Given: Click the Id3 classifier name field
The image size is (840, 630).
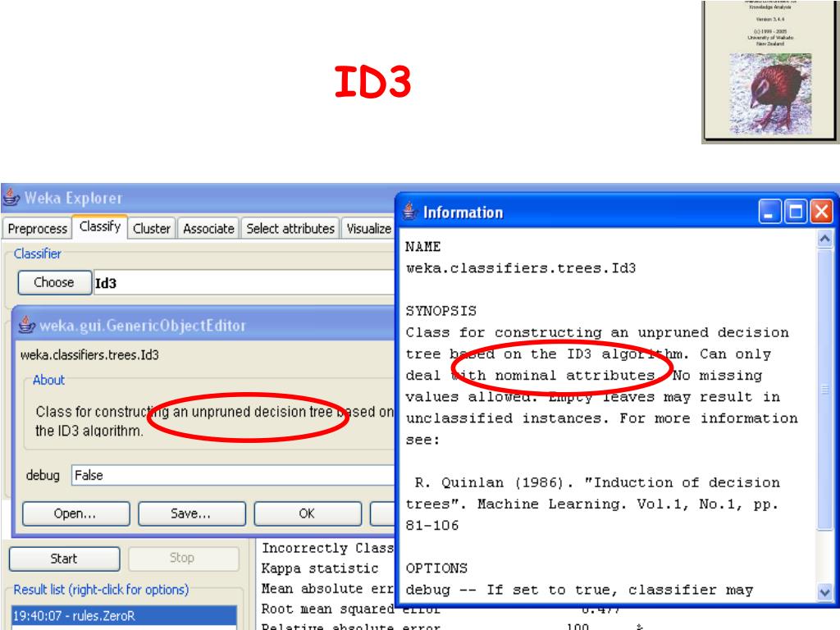Looking at the screenshot, I should pos(244,282).
